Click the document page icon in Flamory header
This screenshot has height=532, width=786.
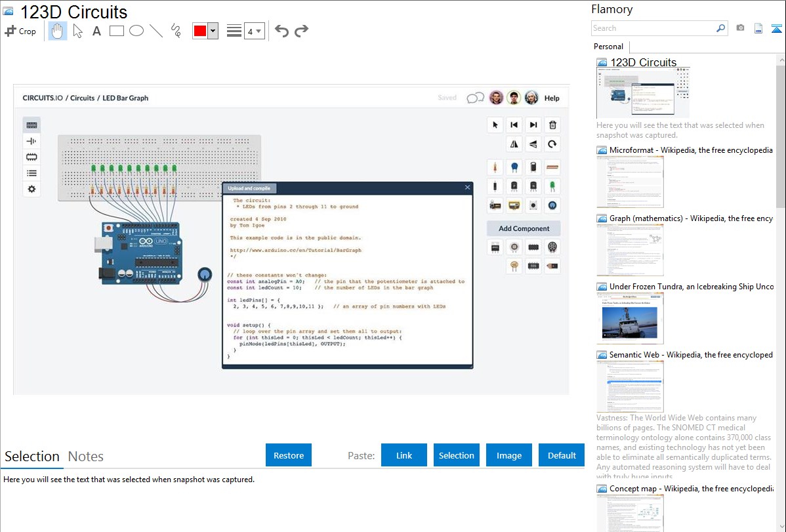(x=758, y=28)
